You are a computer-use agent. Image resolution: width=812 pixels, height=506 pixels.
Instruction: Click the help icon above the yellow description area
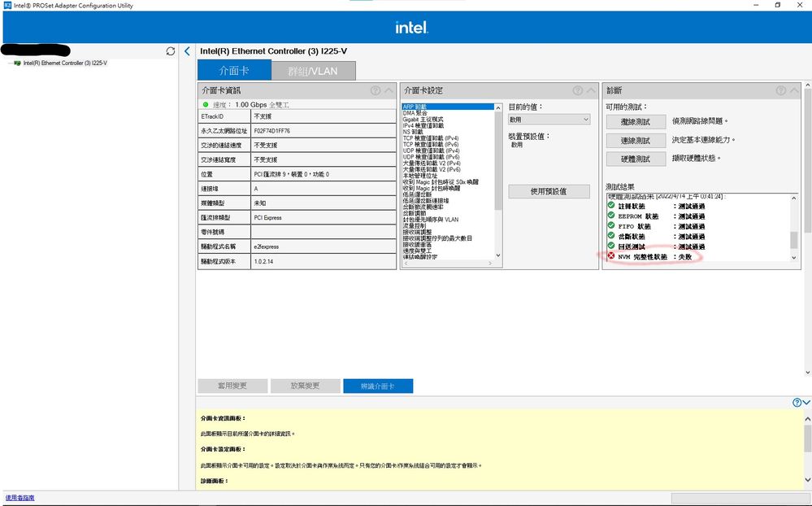click(797, 403)
